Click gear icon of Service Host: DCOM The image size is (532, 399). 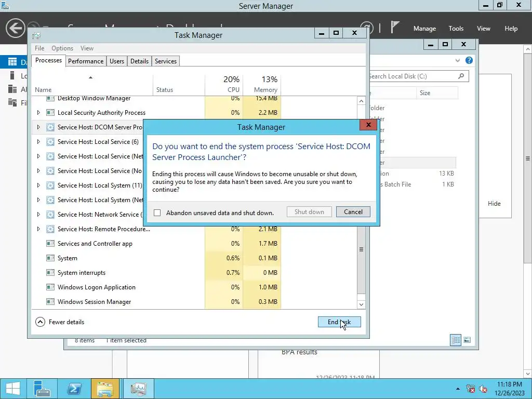(50, 127)
